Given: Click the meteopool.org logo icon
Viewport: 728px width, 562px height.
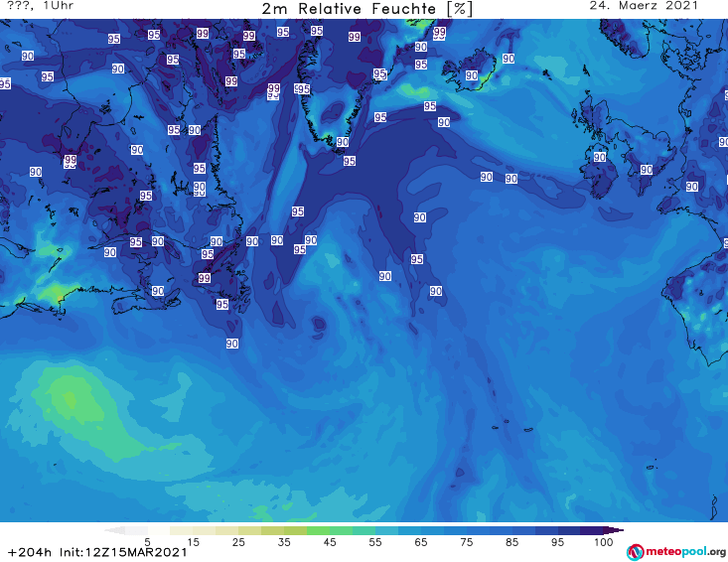Looking at the screenshot, I should pos(635,552).
